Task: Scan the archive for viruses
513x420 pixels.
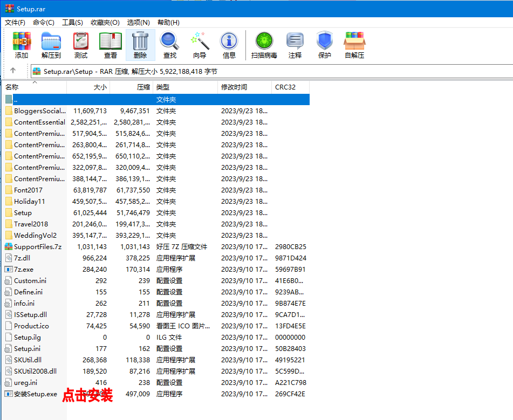Action: click(264, 45)
